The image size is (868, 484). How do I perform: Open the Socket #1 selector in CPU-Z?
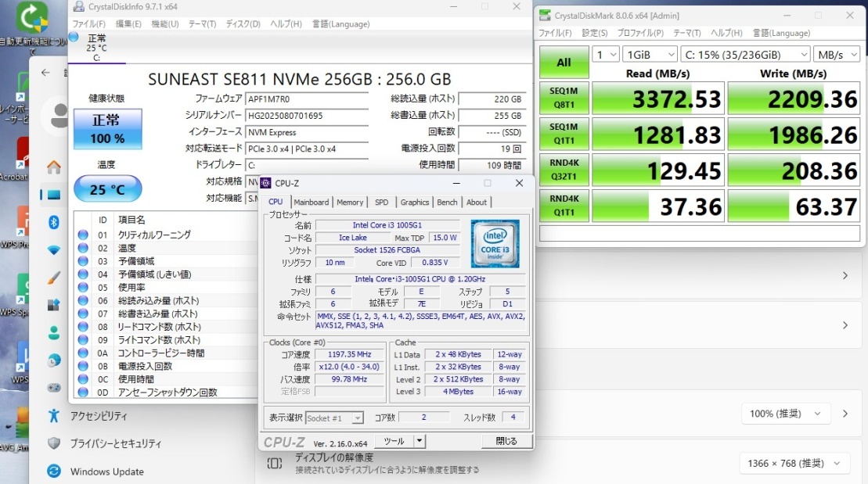[x=335, y=418]
